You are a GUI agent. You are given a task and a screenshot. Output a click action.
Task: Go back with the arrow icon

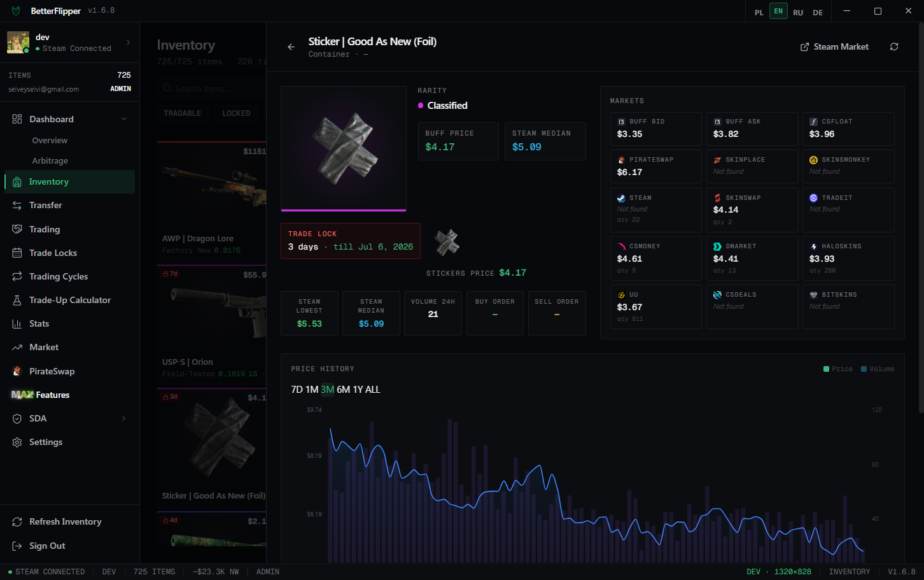point(291,46)
